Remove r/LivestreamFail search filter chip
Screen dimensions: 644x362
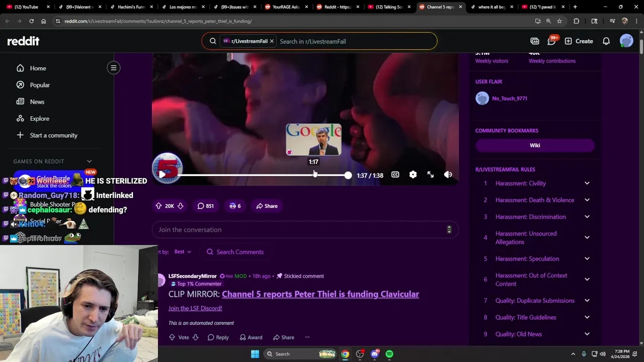tap(272, 41)
